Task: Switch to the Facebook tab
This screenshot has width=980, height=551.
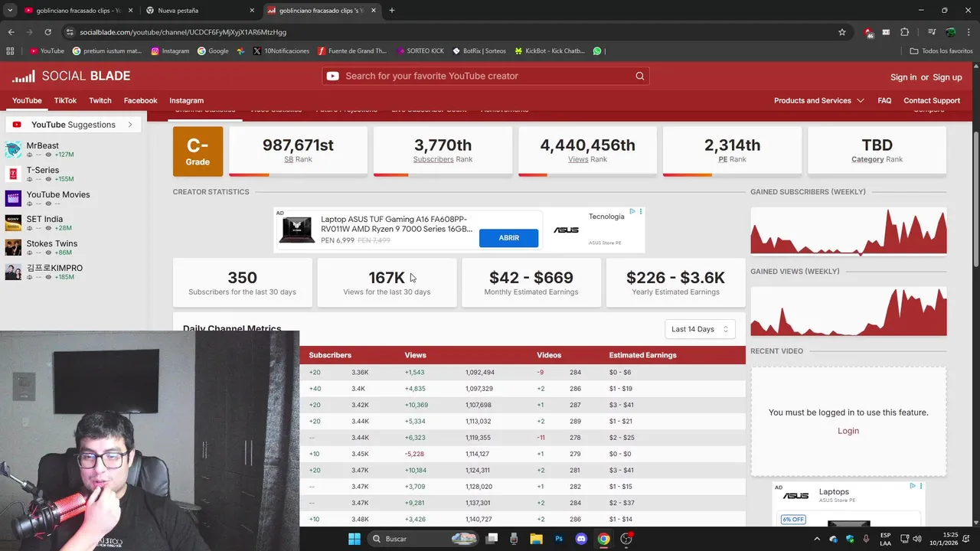Action: coord(140,100)
